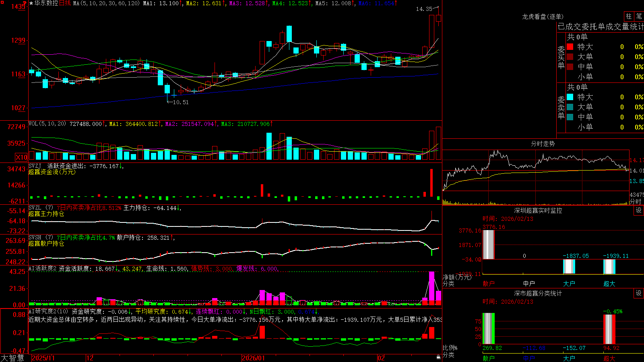
Task: Click the 笔 button in 龙虎看盘 panel
Action: (x=639, y=16)
